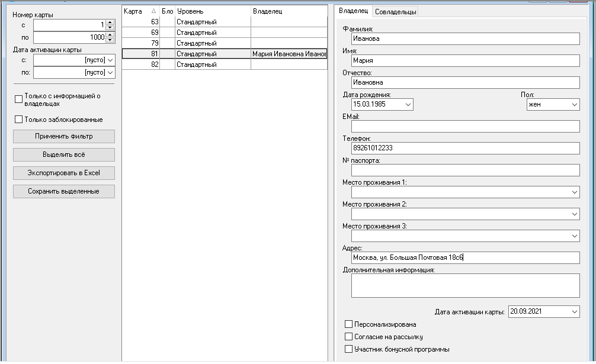Click the 'Бло' column header
The height and width of the screenshot is (364, 596).
(167, 11)
